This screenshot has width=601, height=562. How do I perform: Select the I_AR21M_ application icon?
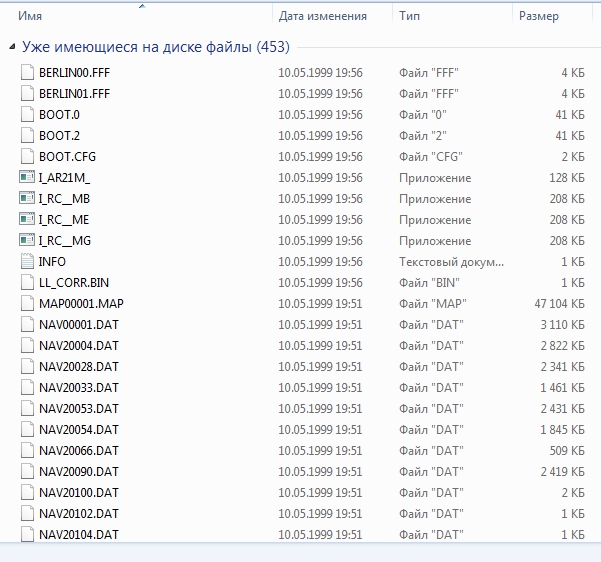click(x=27, y=178)
